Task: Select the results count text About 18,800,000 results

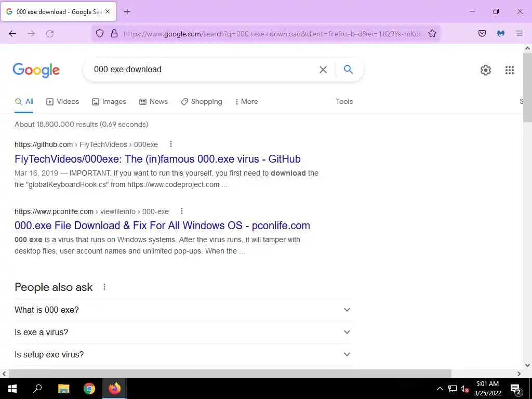Action: (x=81, y=124)
